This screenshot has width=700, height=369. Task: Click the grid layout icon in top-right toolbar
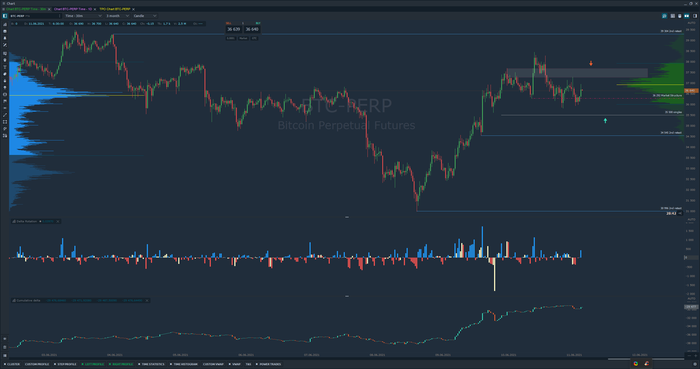pyautogui.click(x=672, y=16)
